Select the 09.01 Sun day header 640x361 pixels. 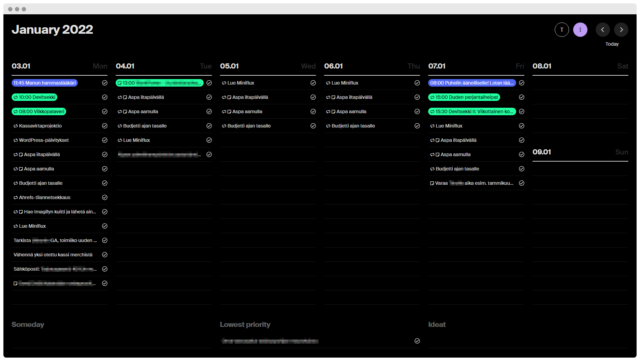[580, 152]
